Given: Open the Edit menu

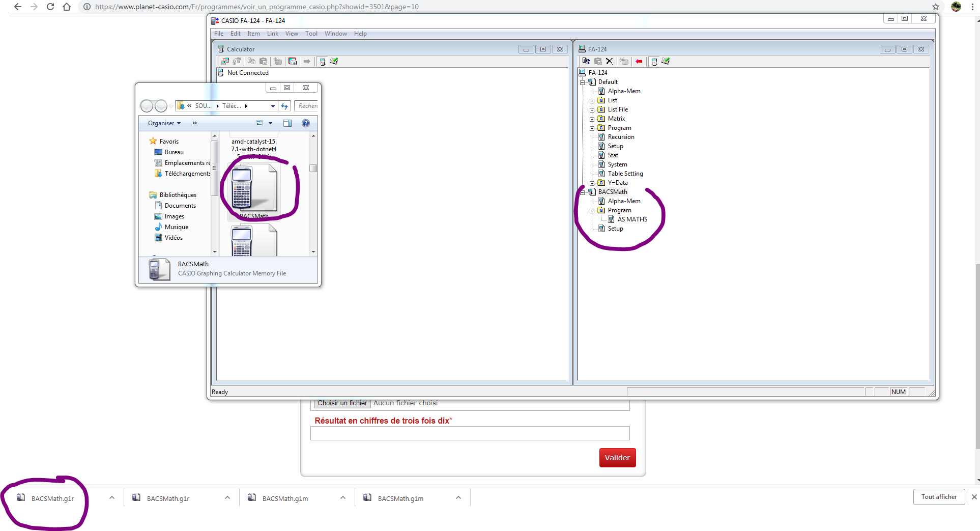Looking at the screenshot, I should tap(236, 34).
